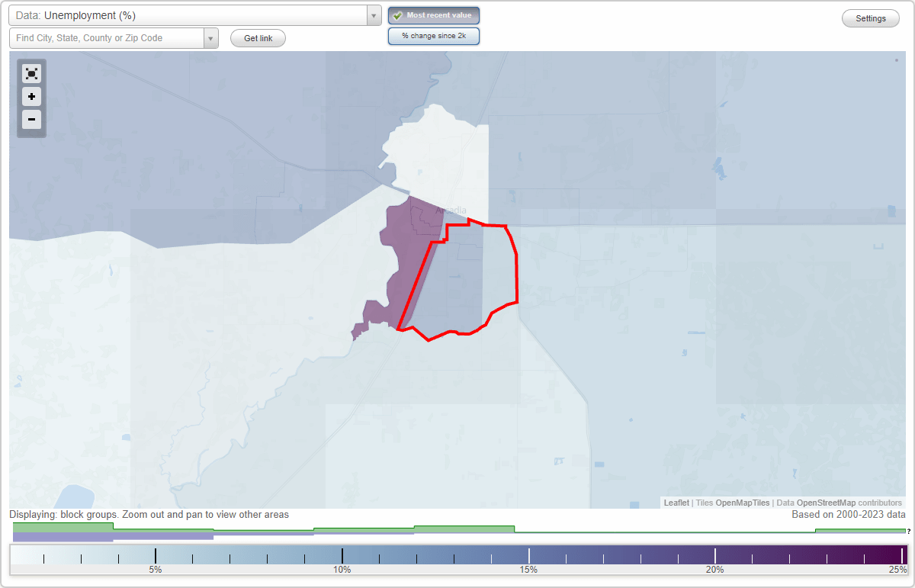Select the Most recent value toggle
Viewport: 915px width, 588px height.
[434, 15]
